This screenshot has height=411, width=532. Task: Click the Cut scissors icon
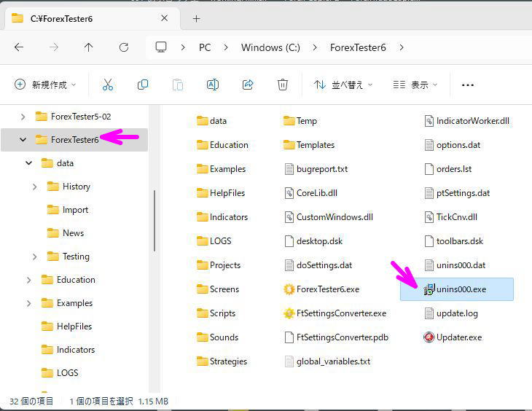click(108, 85)
